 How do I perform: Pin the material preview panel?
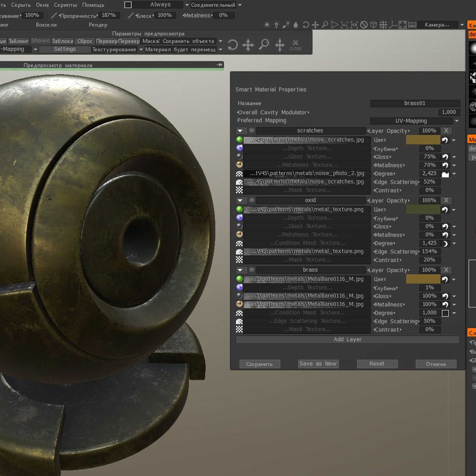tap(220, 65)
